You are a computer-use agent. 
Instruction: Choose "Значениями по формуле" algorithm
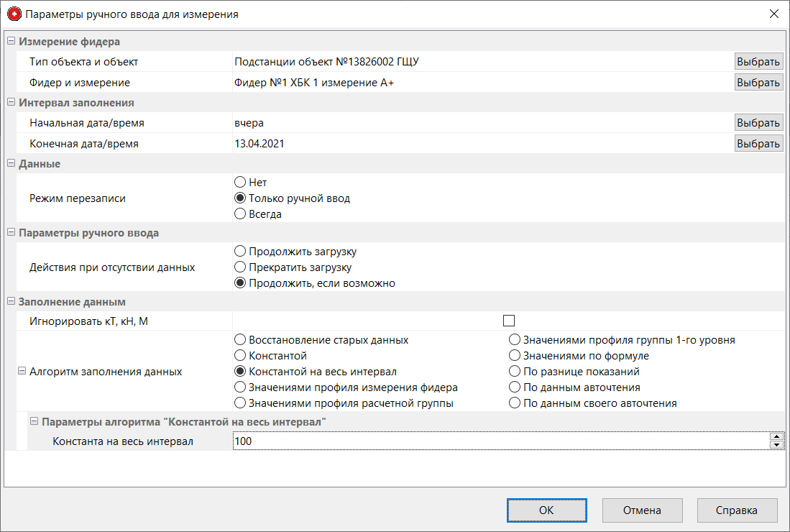(x=515, y=356)
